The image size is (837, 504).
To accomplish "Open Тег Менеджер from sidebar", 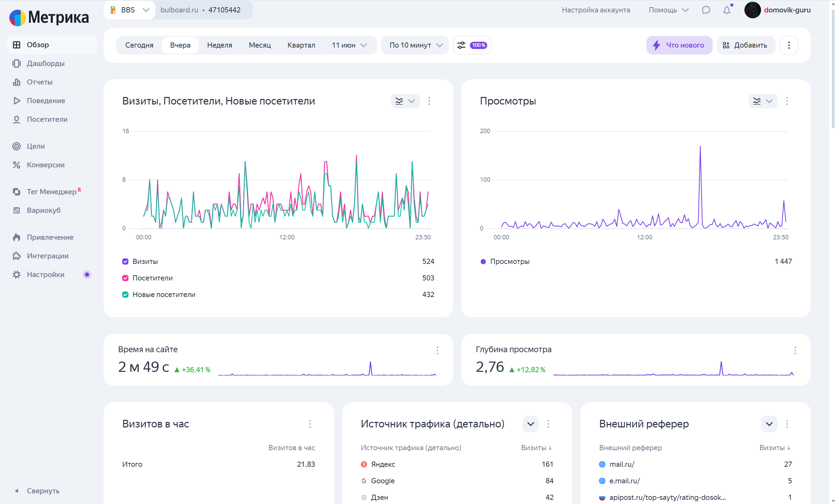I will click(51, 191).
